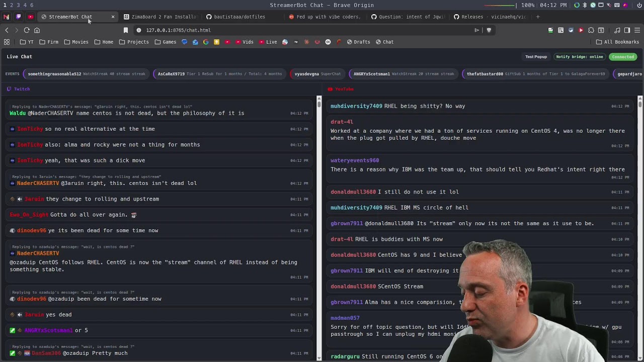Open the Drafts bookmark

click(358, 42)
